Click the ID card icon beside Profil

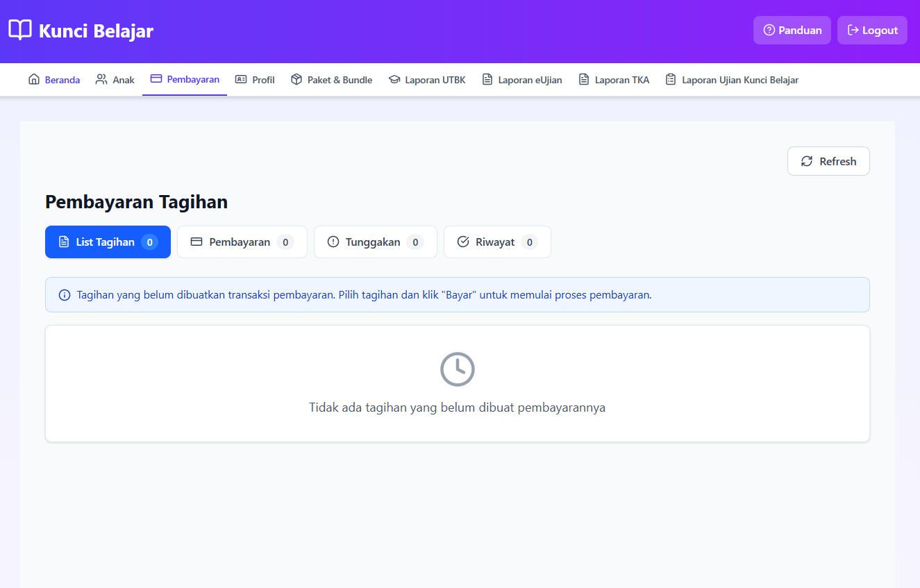point(241,80)
